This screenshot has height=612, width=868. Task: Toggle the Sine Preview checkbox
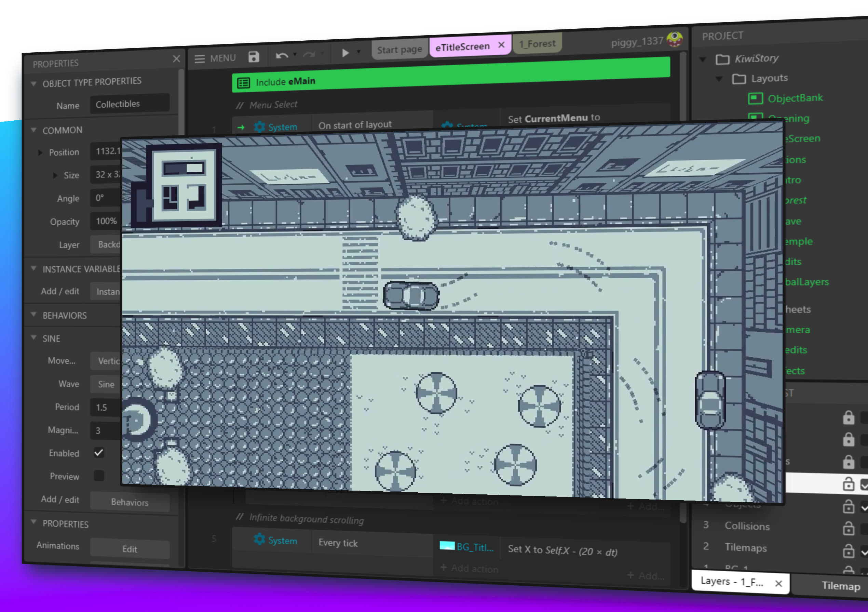pos(99,476)
